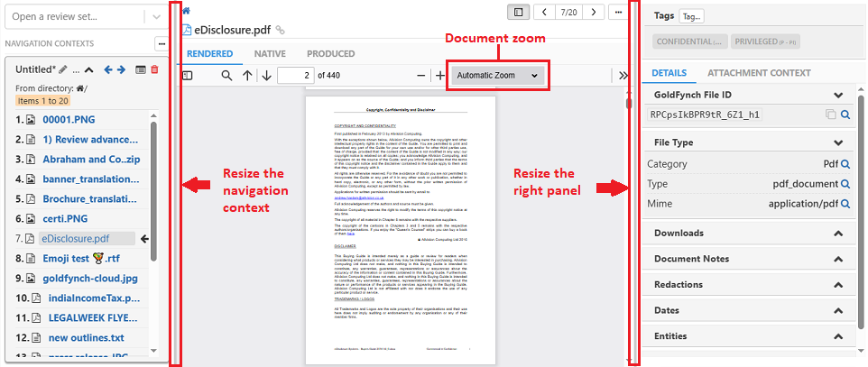The width and height of the screenshot is (868, 367).
Task: Toggle the CONFIDENTIAL tag
Action: point(689,41)
